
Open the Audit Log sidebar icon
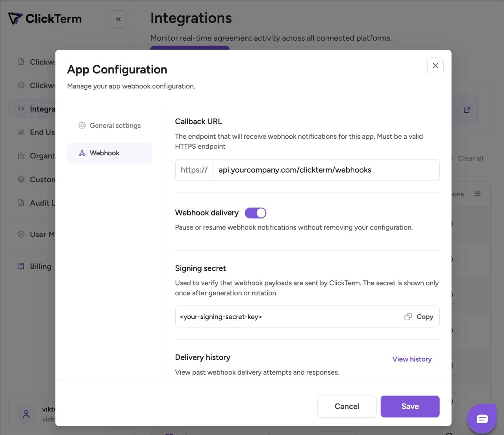[x=20, y=203]
